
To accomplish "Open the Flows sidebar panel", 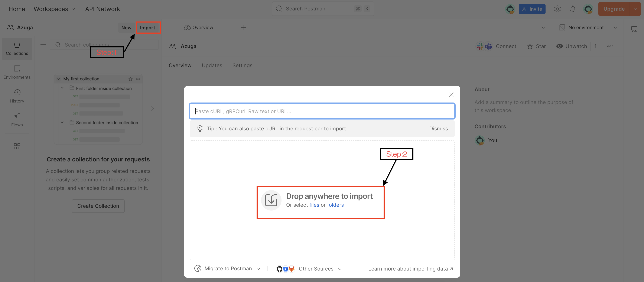I will 17,120.
